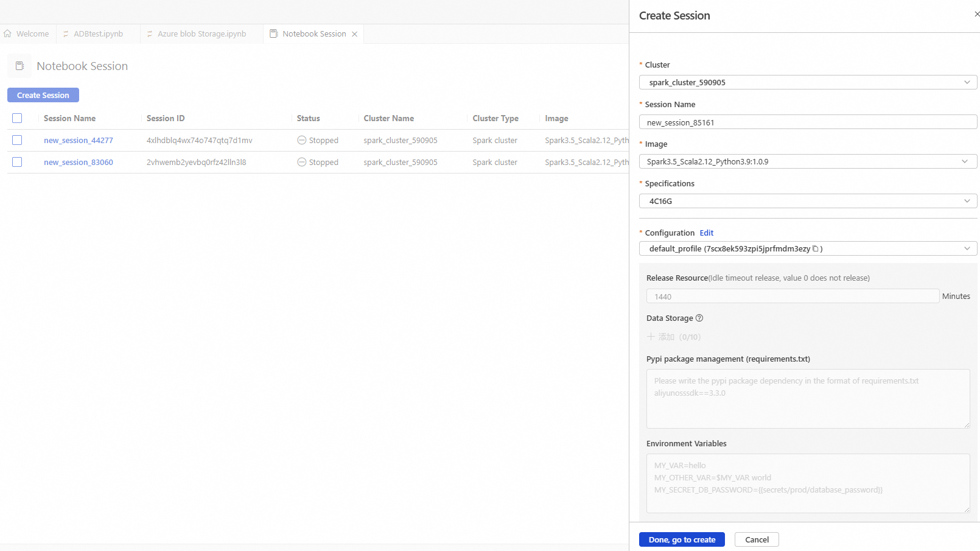Expand the Specifications 4C16G dropdown
Viewport: 980px width, 551px height.
click(808, 201)
